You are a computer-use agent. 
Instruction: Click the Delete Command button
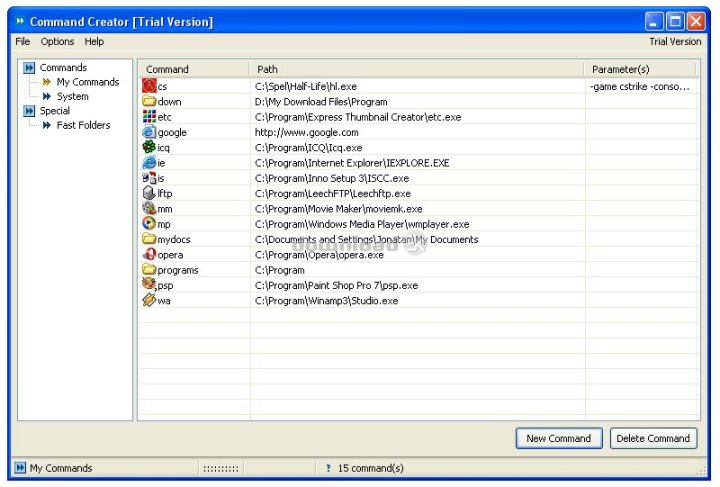653,438
